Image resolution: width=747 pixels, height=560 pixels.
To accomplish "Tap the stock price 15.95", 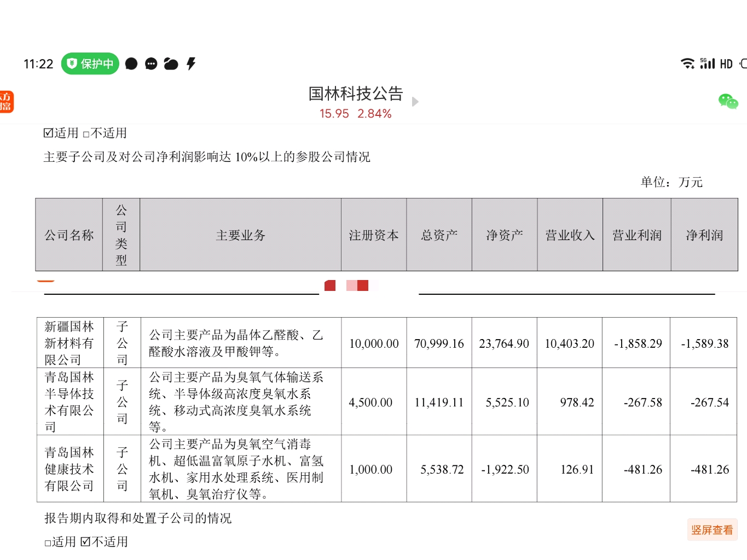I will (x=334, y=114).
